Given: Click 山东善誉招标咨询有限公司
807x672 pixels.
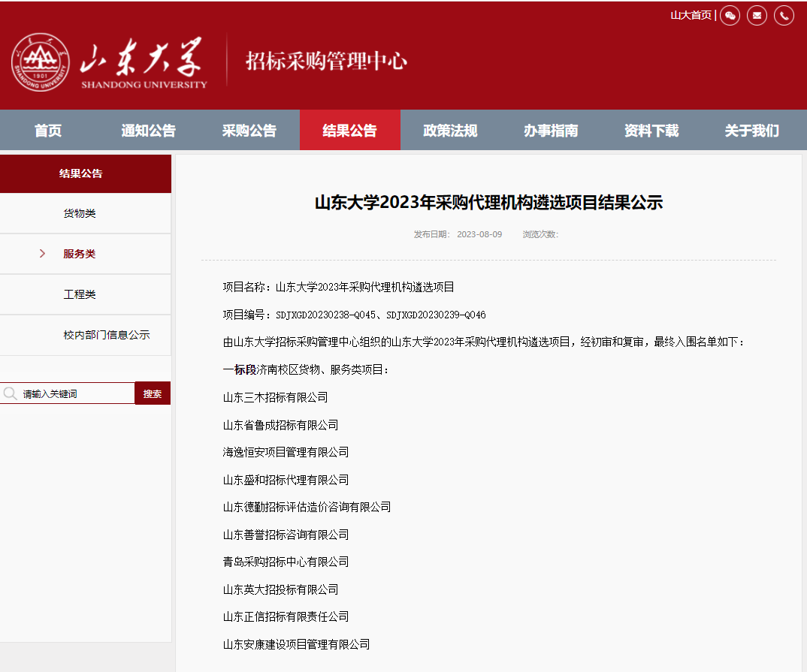Looking at the screenshot, I should tap(286, 535).
